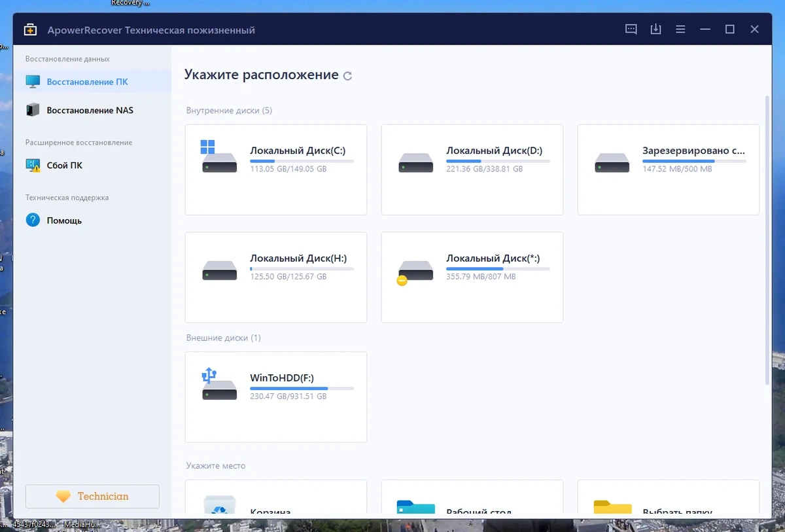
Task: Click usage bar of WinToHDD(F:)
Action: point(302,389)
